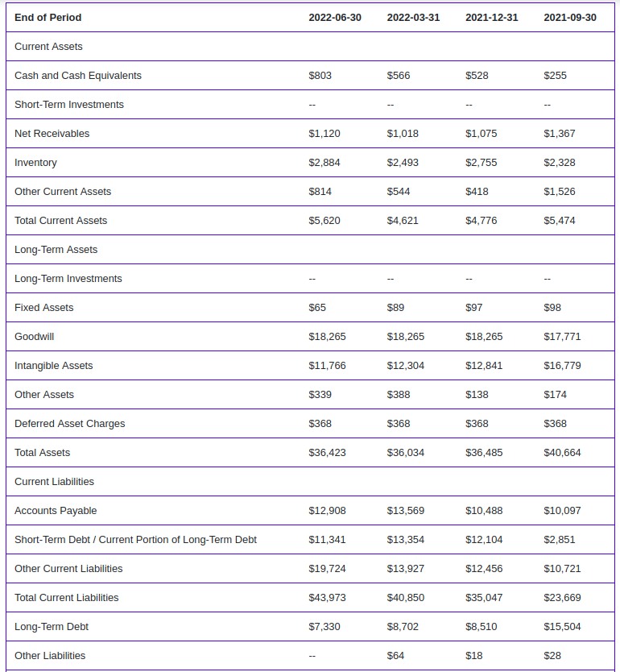This screenshot has width=620, height=672.
Task: Select the Deferred Asset Charges label
Action: point(70,424)
